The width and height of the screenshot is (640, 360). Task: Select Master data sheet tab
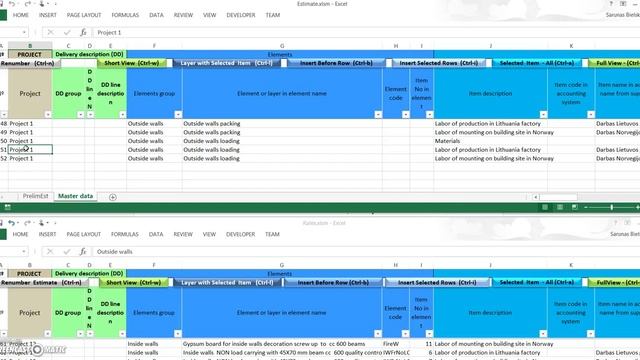[x=76, y=196]
